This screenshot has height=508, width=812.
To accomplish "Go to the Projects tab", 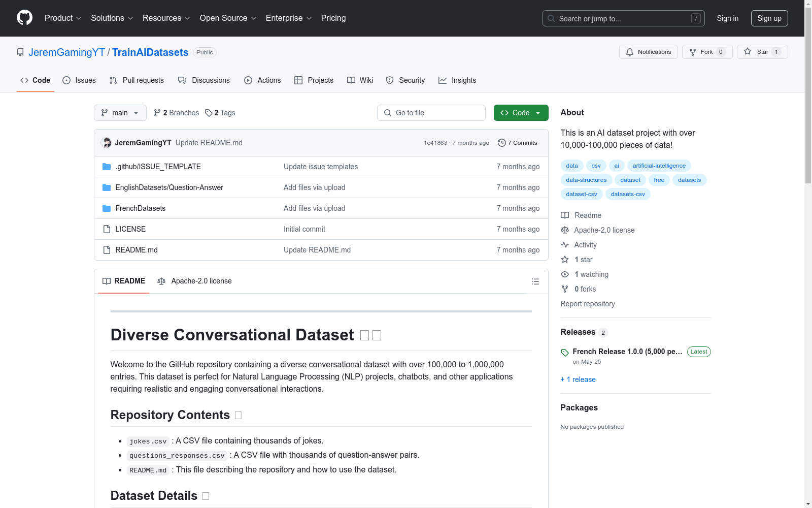I will click(314, 80).
